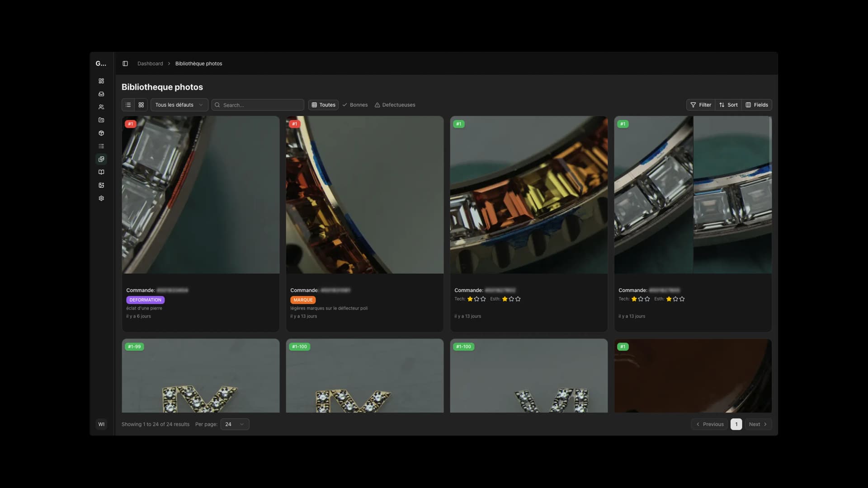This screenshot has height=488, width=868.
Task: Switch to list view layout
Action: pyautogui.click(x=128, y=105)
